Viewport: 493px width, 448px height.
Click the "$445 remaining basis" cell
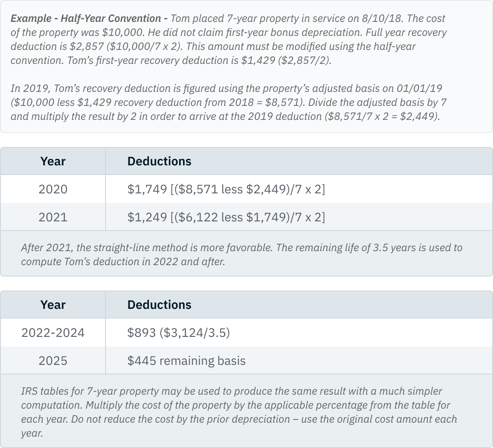(187, 360)
